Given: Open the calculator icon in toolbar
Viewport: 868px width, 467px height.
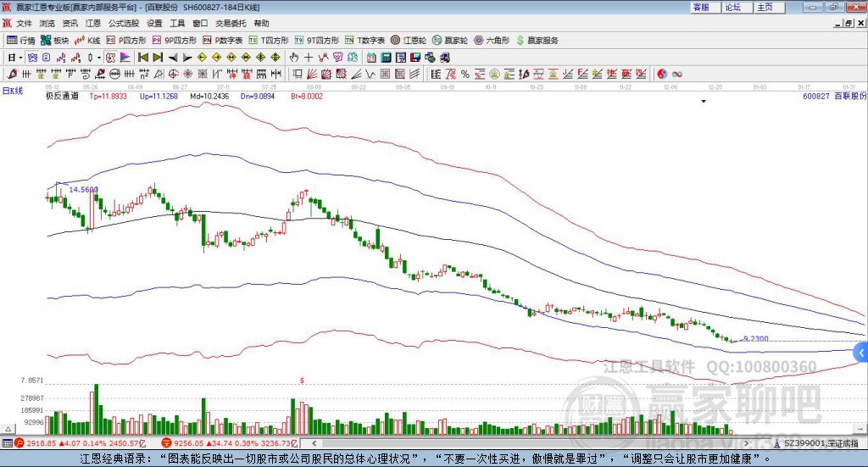Looking at the screenshot, I should click(x=386, y=57).
